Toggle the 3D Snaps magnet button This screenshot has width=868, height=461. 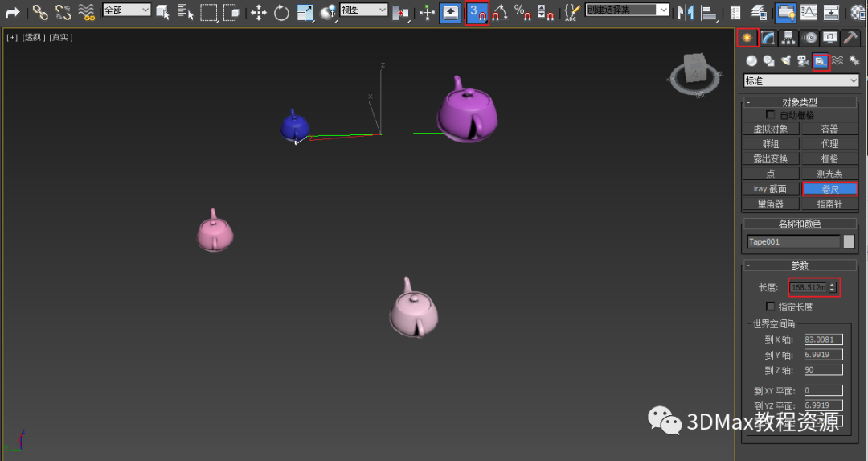(477, 12)
